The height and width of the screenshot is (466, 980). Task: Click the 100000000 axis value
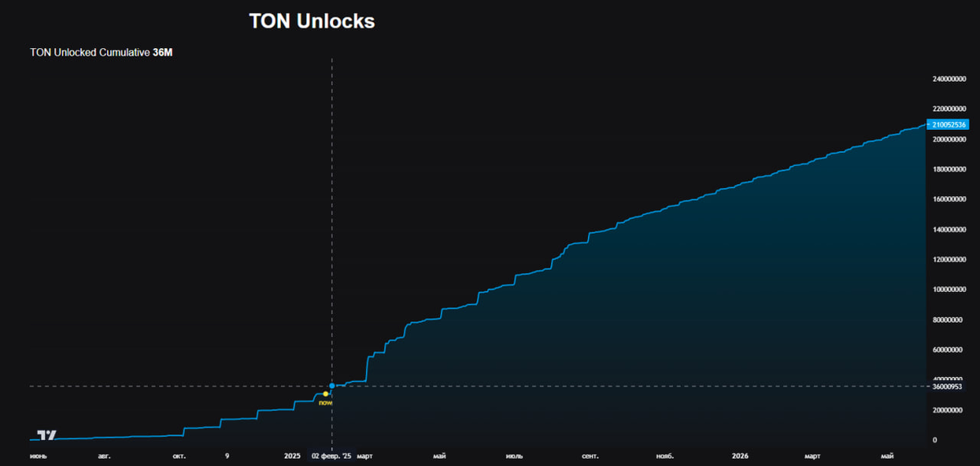pyautogui.click(x=950, y=290)
